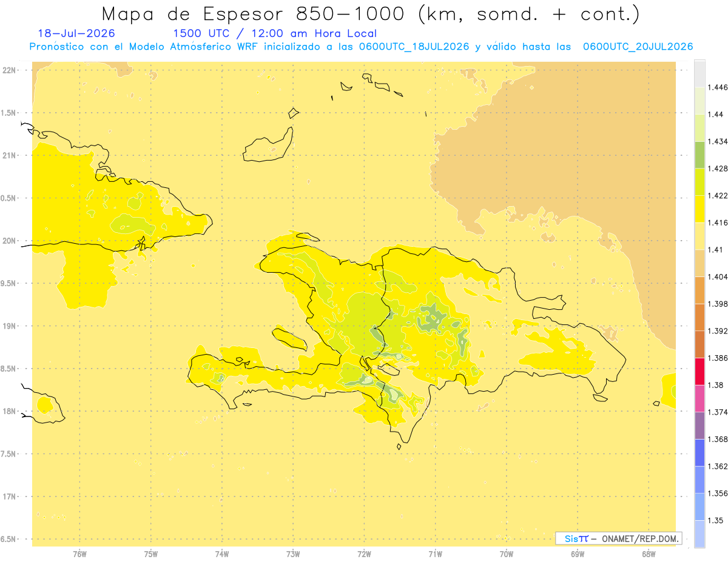
Task: Select the date text '18-Jul-2026'
Action: pyautogui.click(x=76, y=33)
